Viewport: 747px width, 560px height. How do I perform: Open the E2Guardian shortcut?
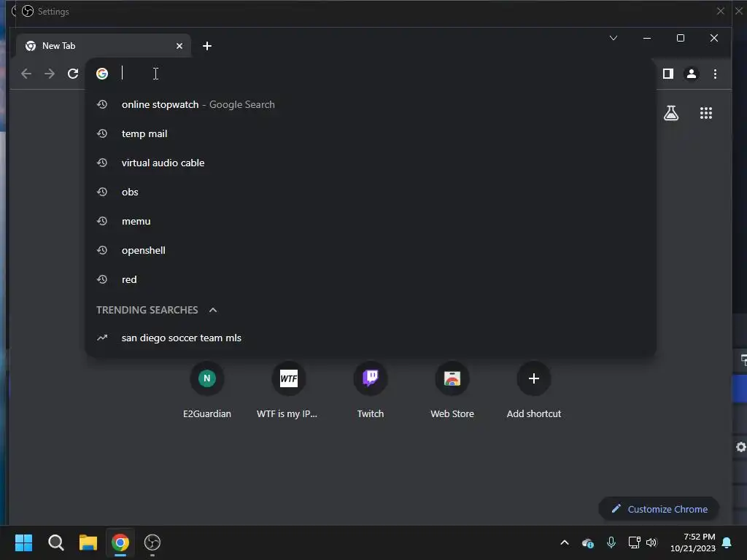pyautogui.click(x=206, y=391)
